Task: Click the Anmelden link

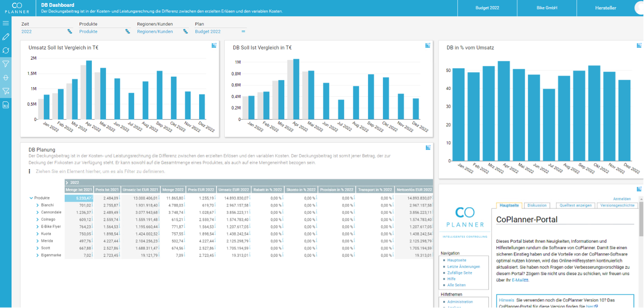Action: pyautogui.click(x=622, y=199)
